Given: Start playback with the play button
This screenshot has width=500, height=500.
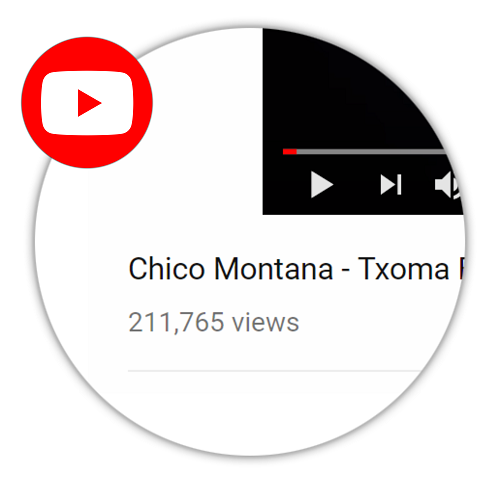Looking at the screenshot, I should pyautogui.click(x=322, y=184).
